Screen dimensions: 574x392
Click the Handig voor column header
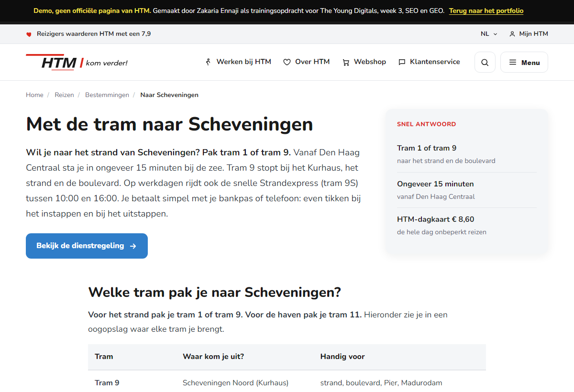coord(342,357)
